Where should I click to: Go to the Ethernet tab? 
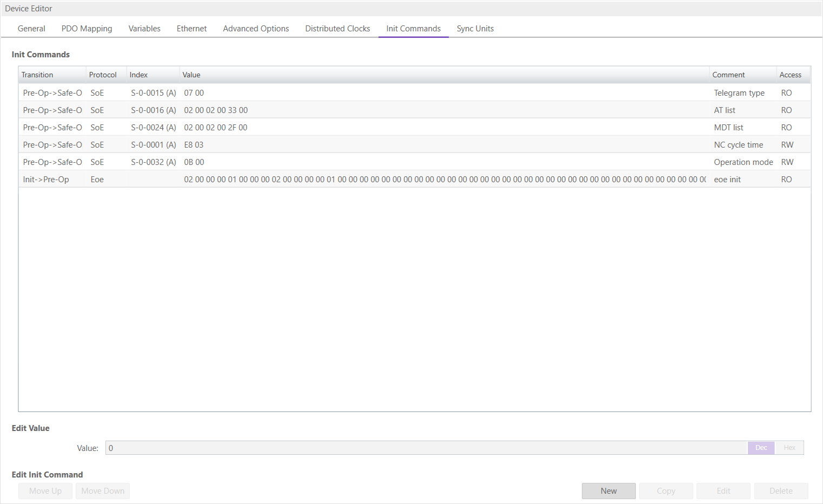point(191,29)
